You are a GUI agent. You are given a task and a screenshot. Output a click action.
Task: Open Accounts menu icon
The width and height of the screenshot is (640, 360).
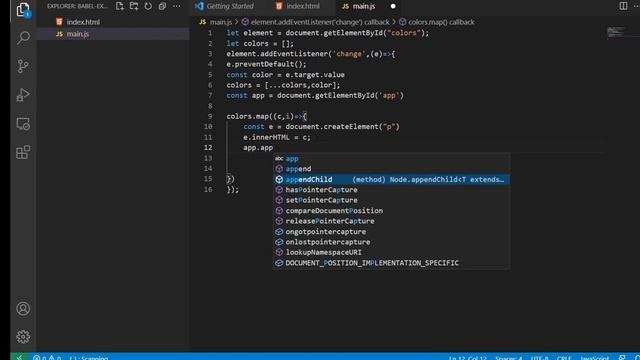[x=23, y=309]
